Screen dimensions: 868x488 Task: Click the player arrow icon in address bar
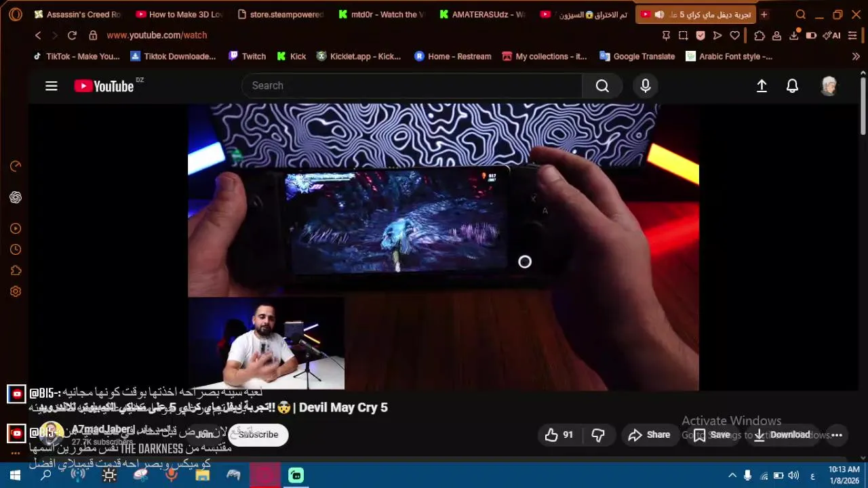tap(717, 35)
